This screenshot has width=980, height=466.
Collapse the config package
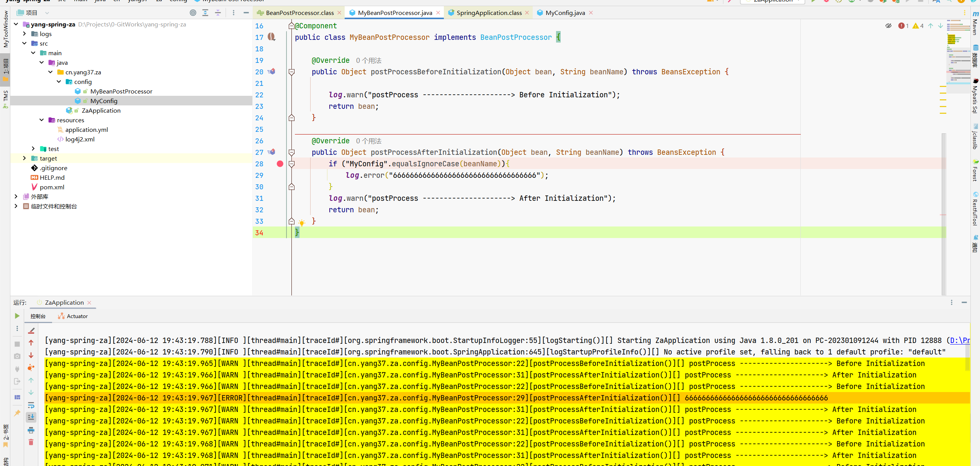[x=59, y=82]
